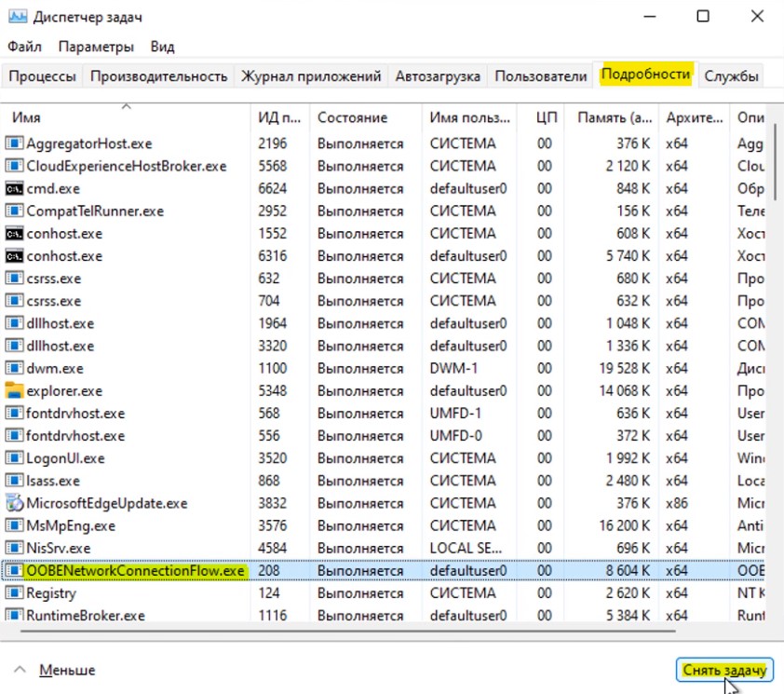
Task: Click the fontdrvhost.exe icon with PID 568
Action: point(14,414)
